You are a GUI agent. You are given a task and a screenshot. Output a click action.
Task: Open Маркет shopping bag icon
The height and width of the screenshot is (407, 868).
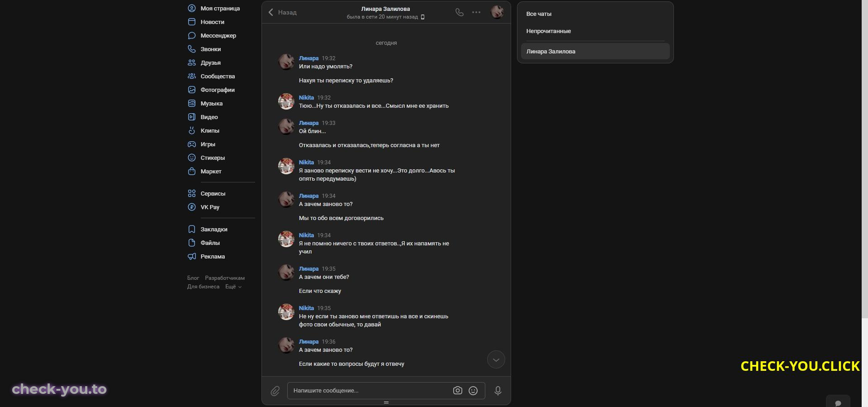[x=192, y=171]
